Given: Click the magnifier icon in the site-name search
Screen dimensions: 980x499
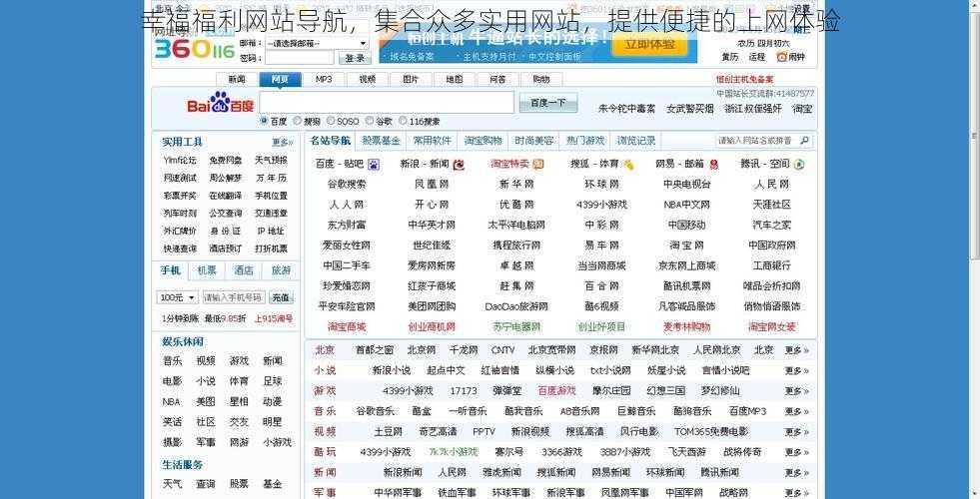Looking at the screenshot, I should 804,141.
